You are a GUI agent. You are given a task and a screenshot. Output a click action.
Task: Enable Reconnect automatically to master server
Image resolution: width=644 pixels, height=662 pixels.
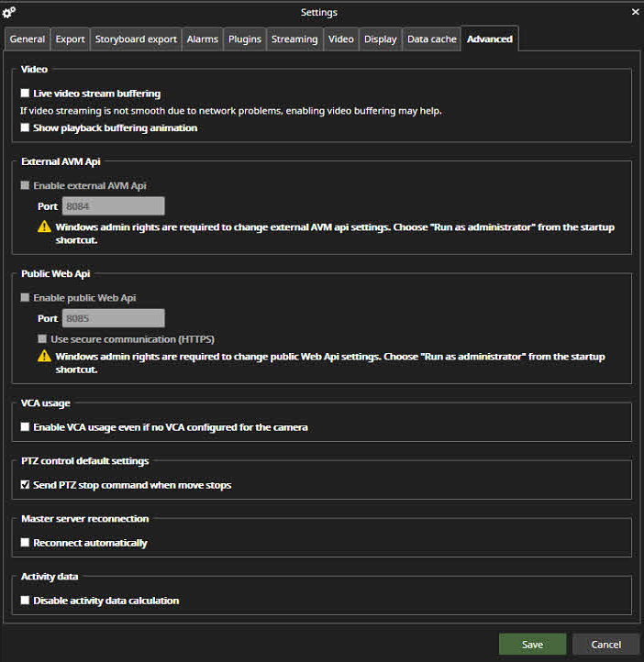26,543
